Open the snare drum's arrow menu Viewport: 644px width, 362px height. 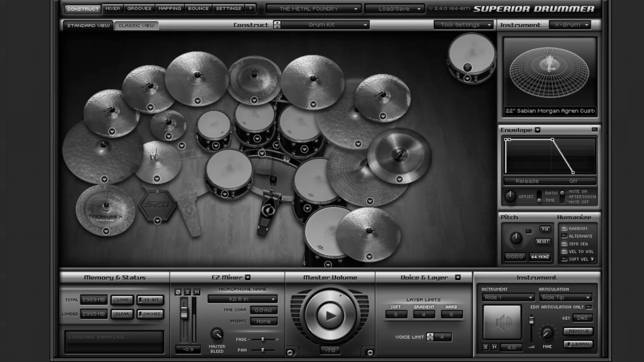click(224, 194)
